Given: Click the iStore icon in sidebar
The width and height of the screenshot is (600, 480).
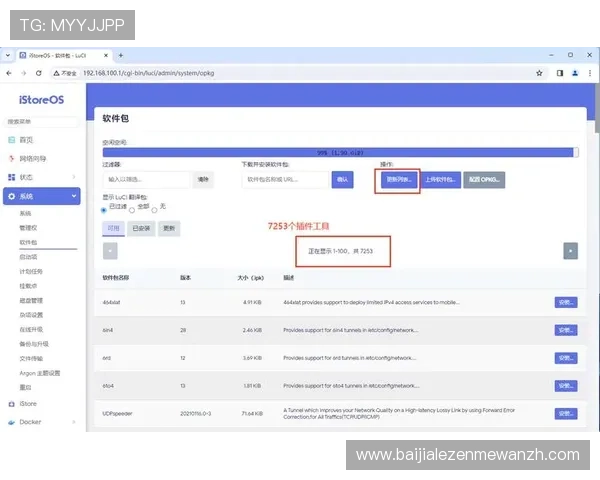Looking at the screenshot, I should 12,403.
